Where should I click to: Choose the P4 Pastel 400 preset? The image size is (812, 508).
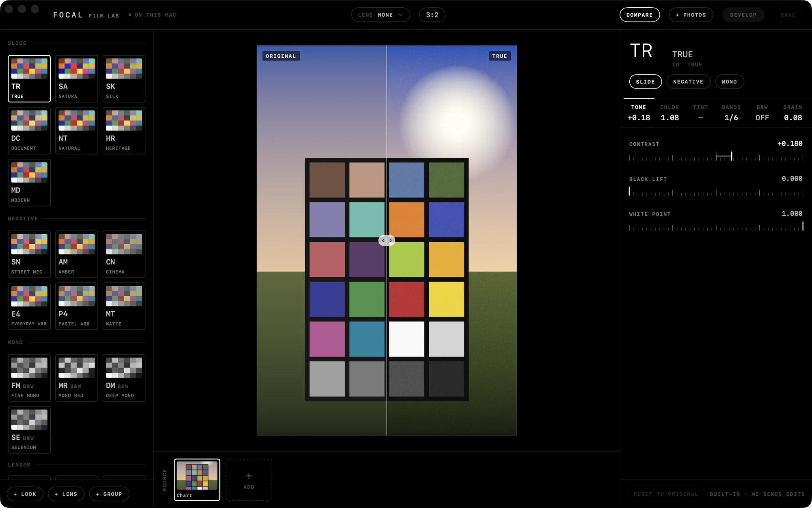[76, 306]
